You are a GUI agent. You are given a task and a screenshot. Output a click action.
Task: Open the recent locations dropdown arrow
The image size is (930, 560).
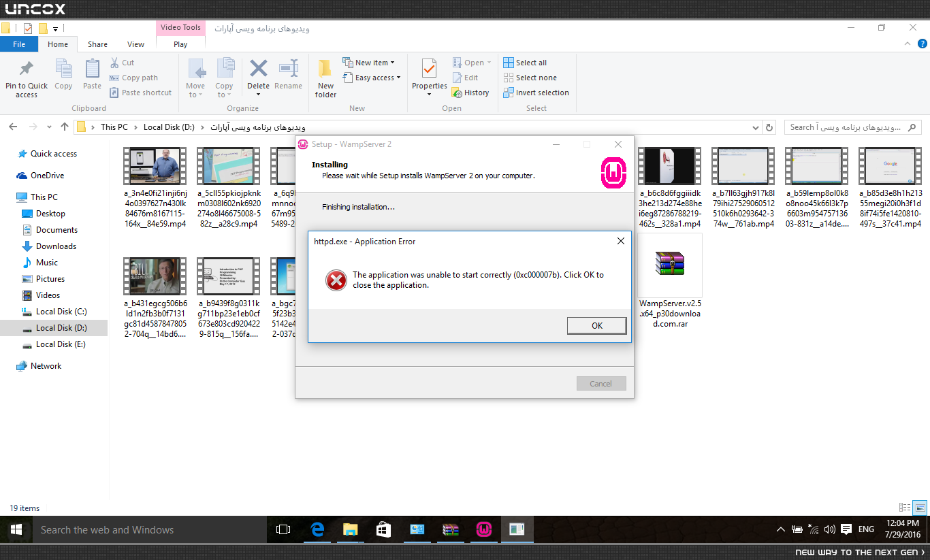click(50, 127)
